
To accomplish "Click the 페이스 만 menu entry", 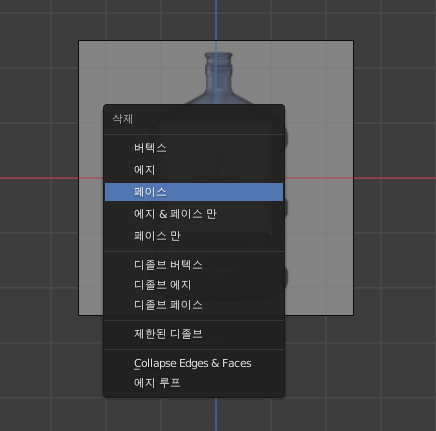I will point(194,236).
